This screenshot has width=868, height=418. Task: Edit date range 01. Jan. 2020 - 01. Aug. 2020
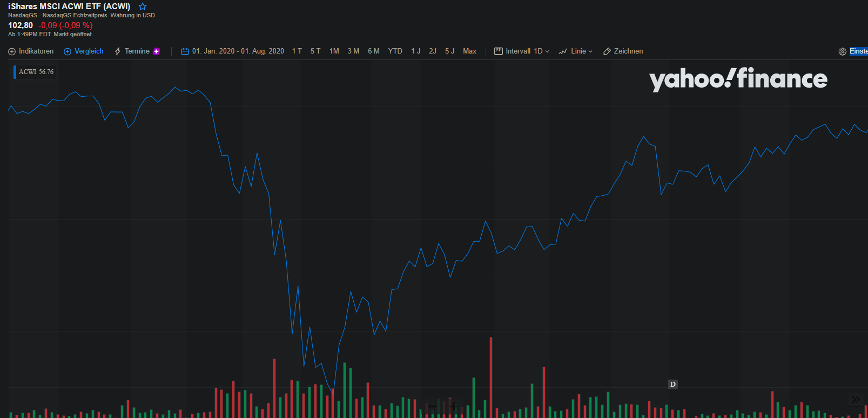pyautogui.click(x=238, y=51)
